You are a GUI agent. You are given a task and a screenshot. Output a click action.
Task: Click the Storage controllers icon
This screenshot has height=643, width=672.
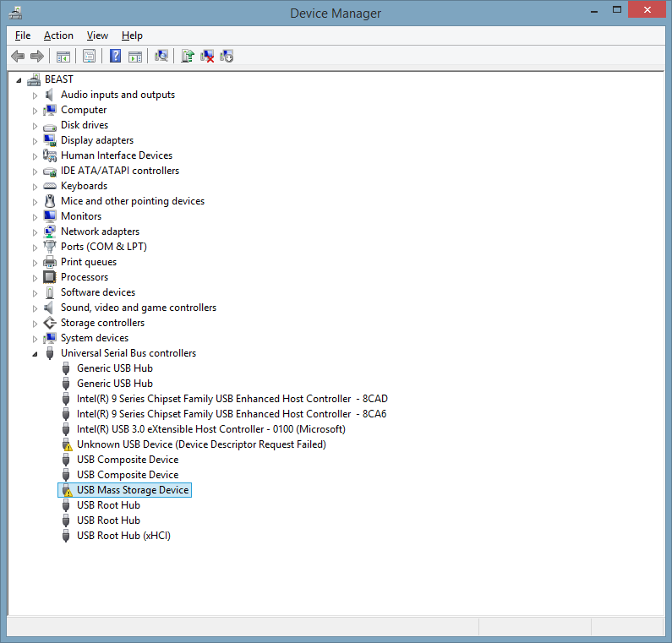[50, 323]
